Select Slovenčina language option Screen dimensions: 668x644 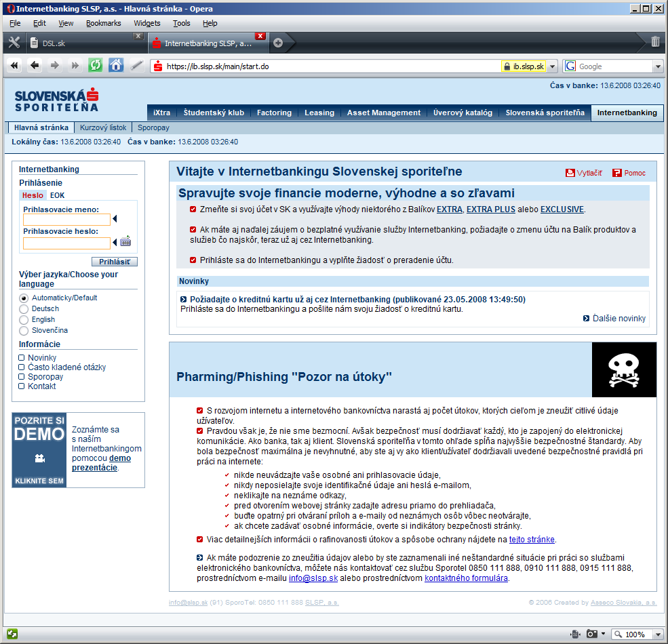(24, 331)
